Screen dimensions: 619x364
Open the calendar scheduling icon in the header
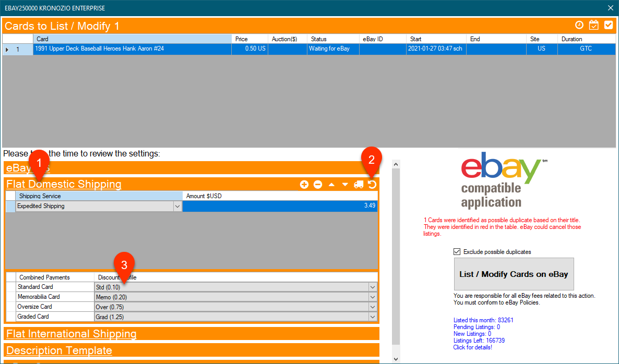[594, 25]
